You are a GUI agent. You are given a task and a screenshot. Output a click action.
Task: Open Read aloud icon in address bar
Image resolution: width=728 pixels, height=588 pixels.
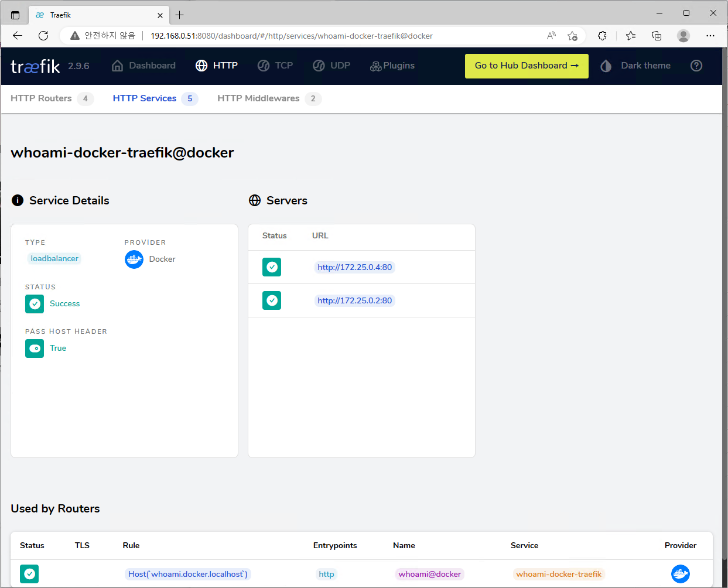click(551, 36)
